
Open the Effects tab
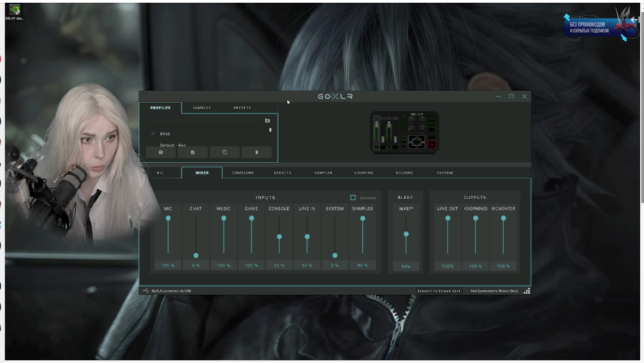point(282,172)
